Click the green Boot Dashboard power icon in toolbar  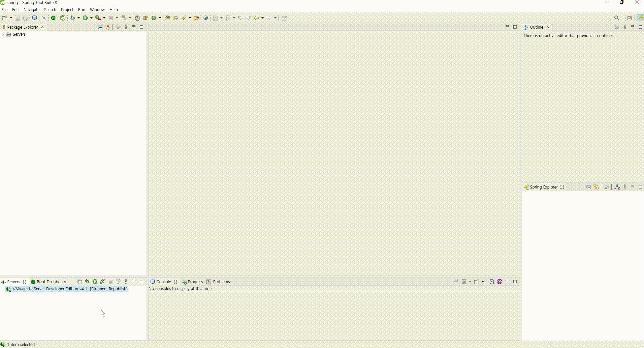tap(53, 18)
